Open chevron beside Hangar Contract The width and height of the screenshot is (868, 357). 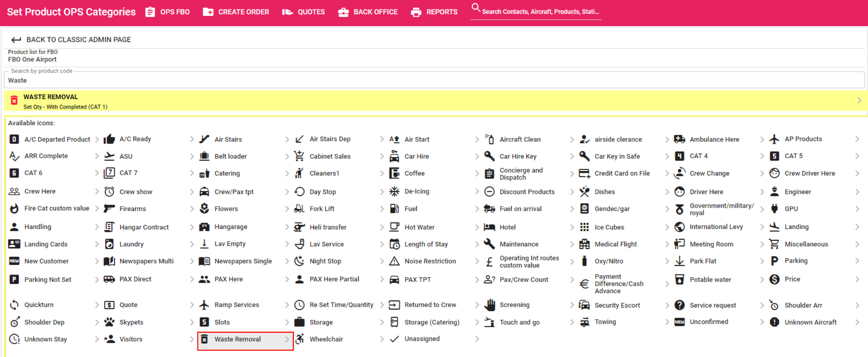192,227
